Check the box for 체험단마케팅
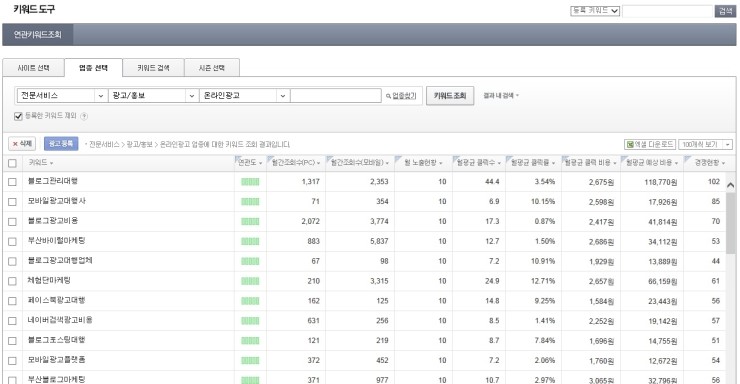740x384 pixels. coord(12,281)
